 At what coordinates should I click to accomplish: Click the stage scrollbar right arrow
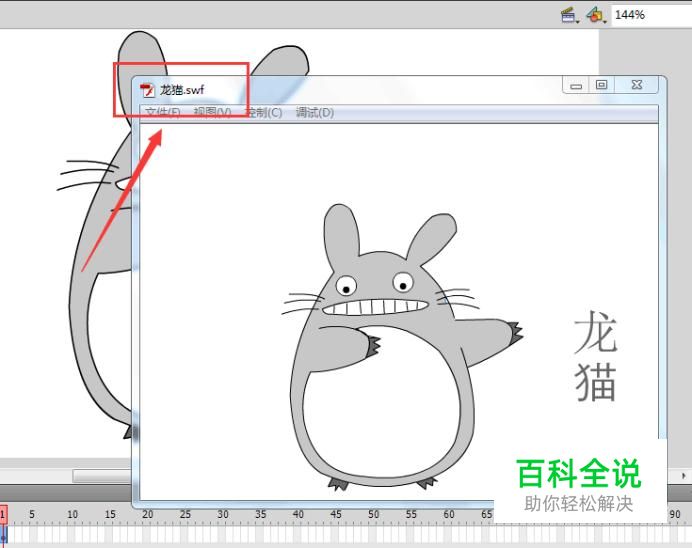click(683, 476)
